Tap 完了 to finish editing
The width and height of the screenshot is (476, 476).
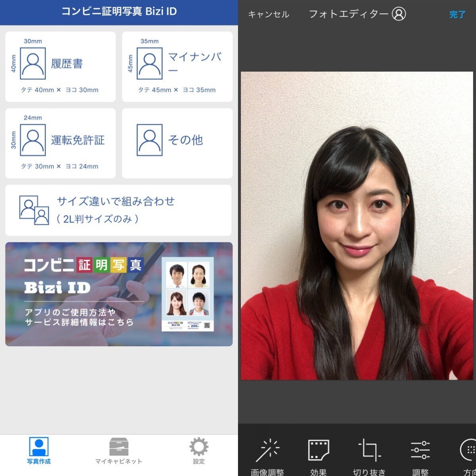coord(457,15)
